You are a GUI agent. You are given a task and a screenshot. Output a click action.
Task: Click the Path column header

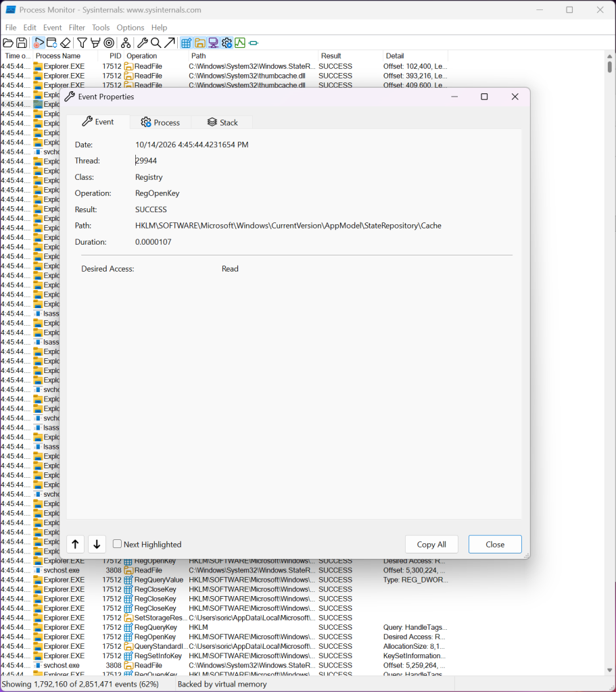[x=253, y=55]
